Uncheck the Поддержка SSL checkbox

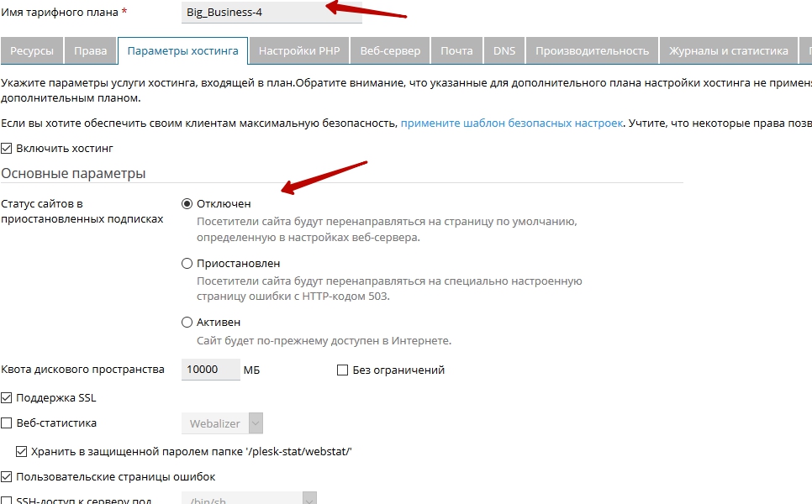[8, 397]
